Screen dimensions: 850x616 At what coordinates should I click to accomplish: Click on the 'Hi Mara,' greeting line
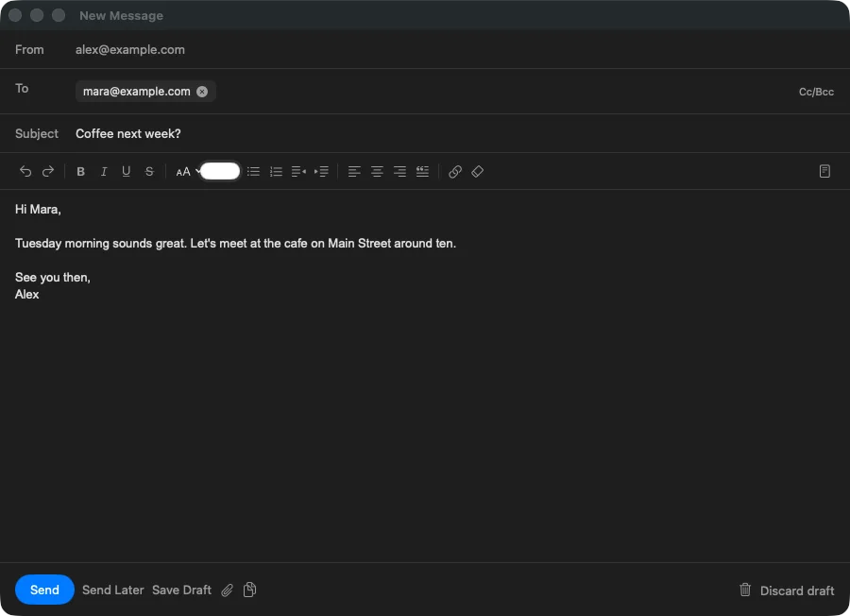pos(38,210)
